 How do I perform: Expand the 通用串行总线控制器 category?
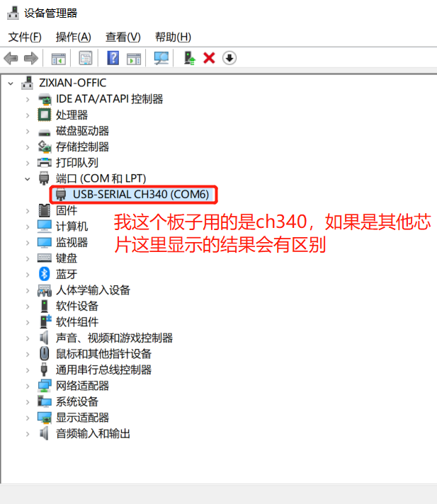tap(28, 370)
